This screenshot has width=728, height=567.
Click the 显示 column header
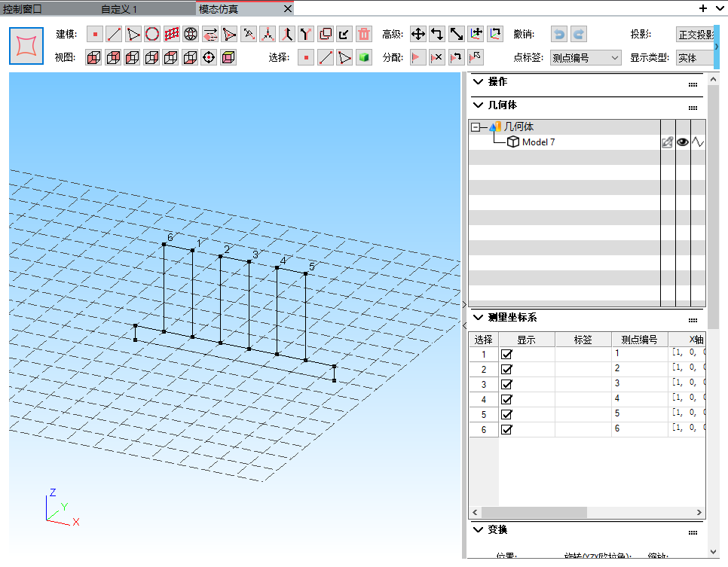tap(527, 340)
